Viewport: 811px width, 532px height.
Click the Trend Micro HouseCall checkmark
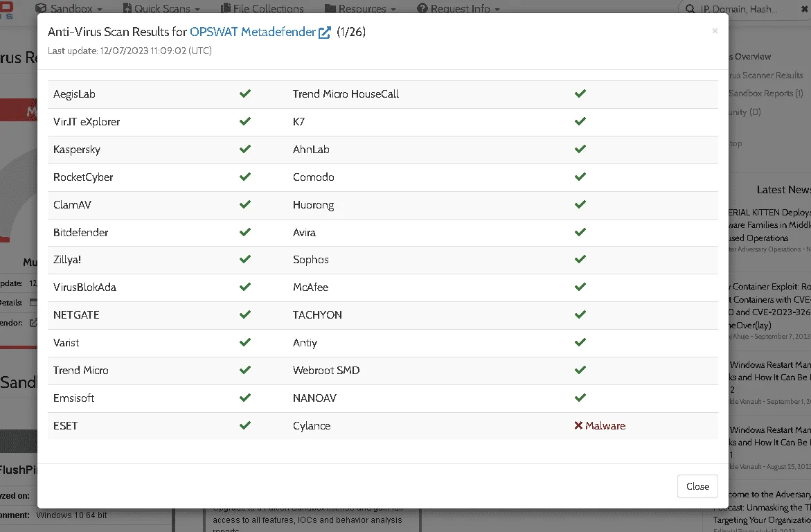tap(580, 94)
